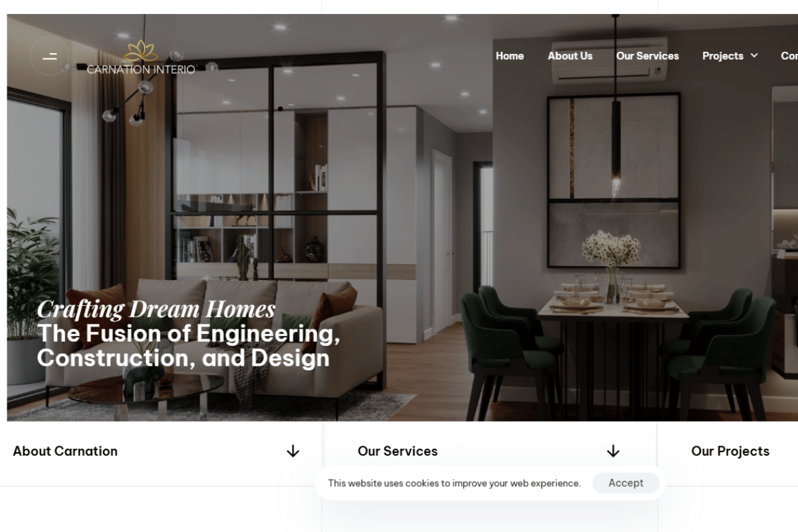Image resolution: width=798 pixels, height=532 pixels.
Task: Click the Crafting Dream Homes italic heading
Action: pos(156,309)
